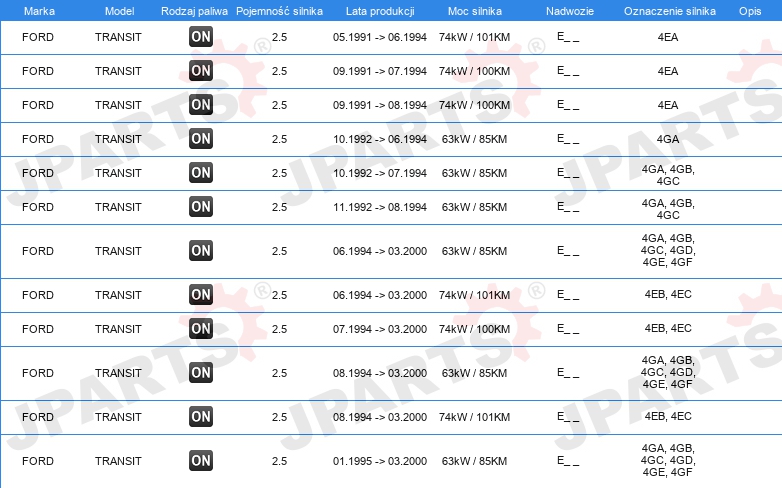Click the date cell 09.1991 -> 08.1994
782x488 pixels.
[380, 105]
